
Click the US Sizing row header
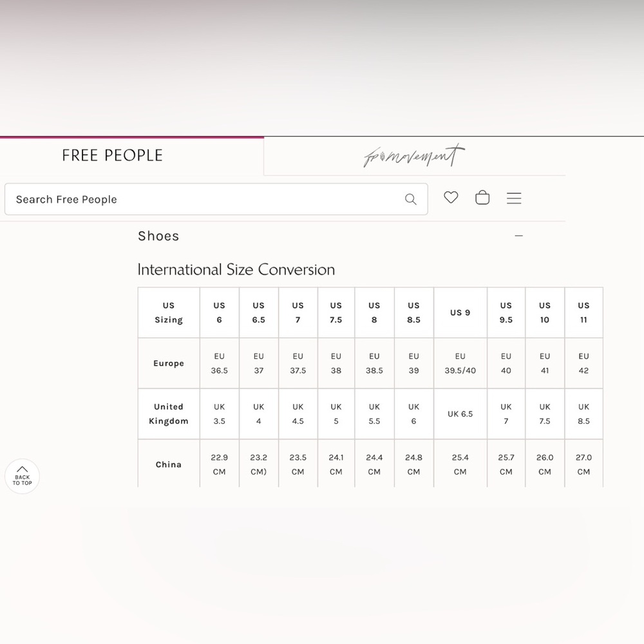pyautogui.click(x=169, y=313)
